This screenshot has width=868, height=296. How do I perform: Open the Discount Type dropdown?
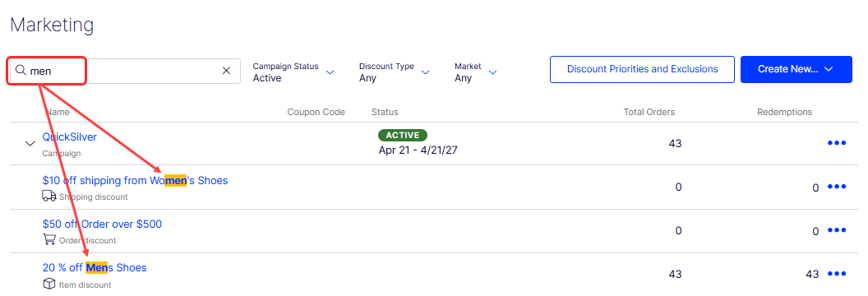coord(395,72)
